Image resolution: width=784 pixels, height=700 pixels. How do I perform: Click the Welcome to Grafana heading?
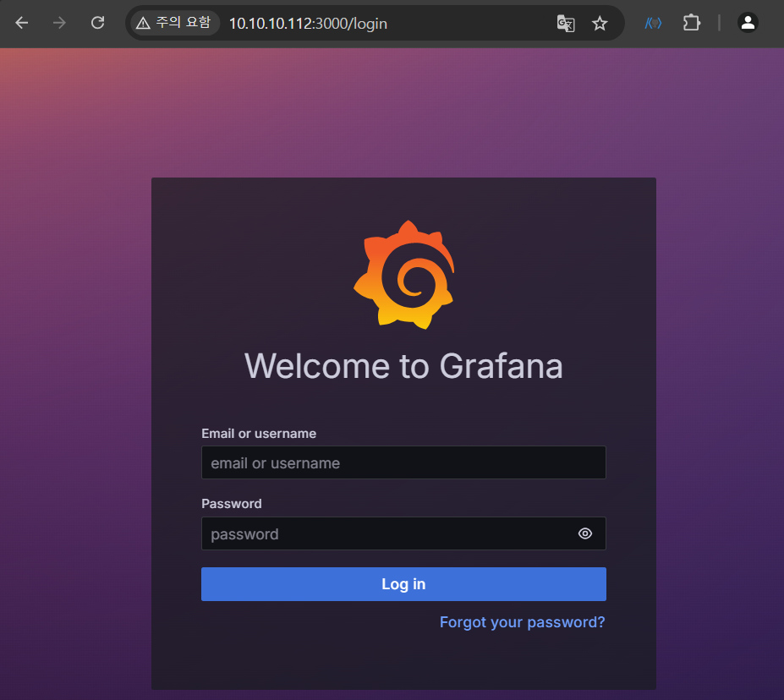tap(403, 366)
